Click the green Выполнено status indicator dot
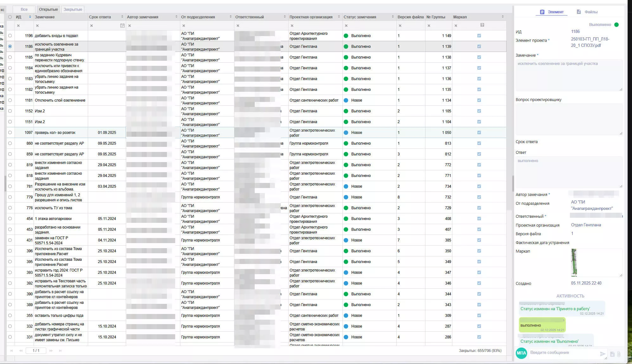This screenshot has width=632, height=364. point(616,25)
